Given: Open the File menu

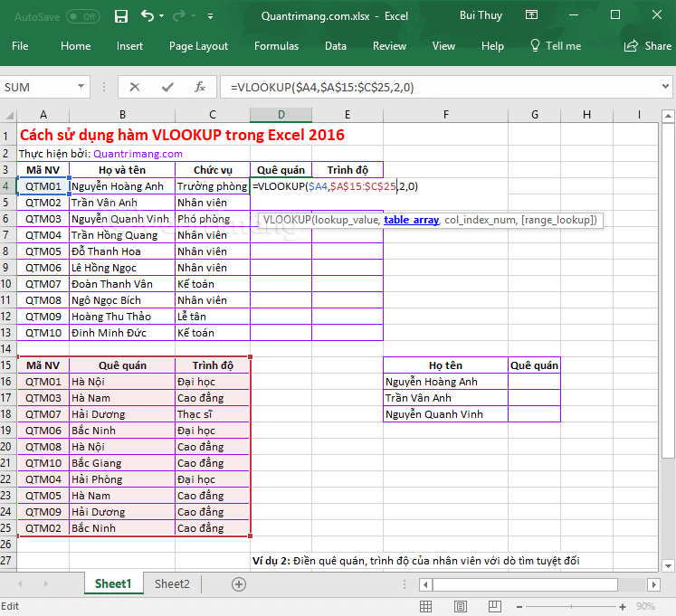Looking at the screenshot, I should [20, 46].
